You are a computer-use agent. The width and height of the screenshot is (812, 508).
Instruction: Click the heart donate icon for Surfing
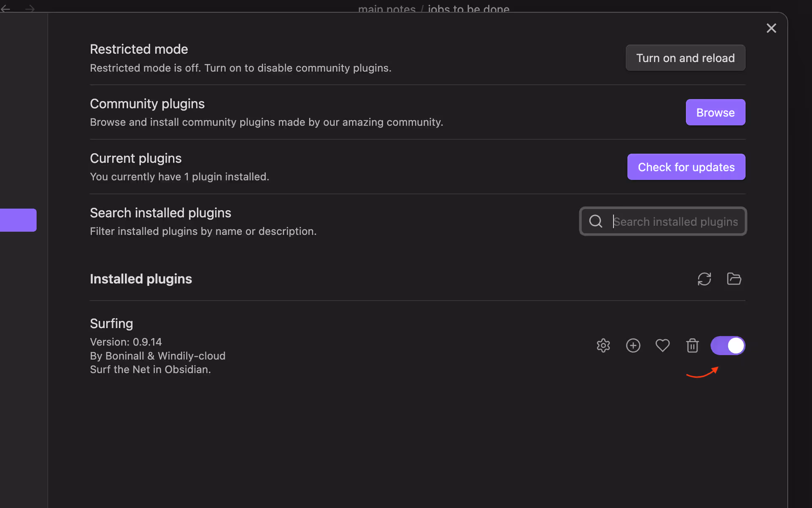pos(662,345)
